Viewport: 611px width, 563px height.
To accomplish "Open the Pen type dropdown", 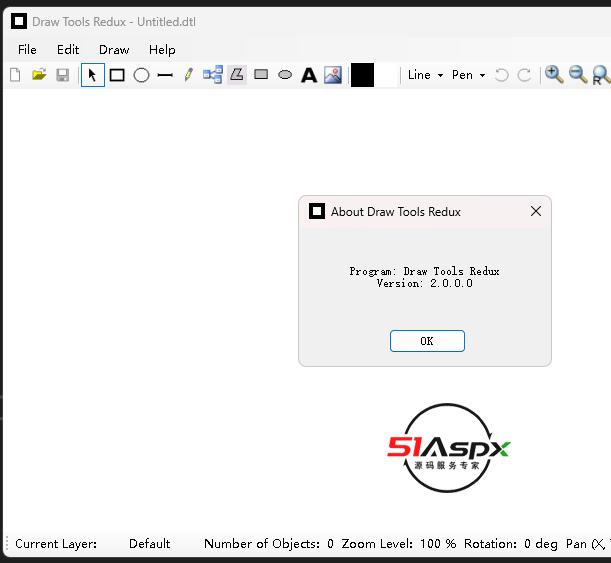I will [468, 75].
